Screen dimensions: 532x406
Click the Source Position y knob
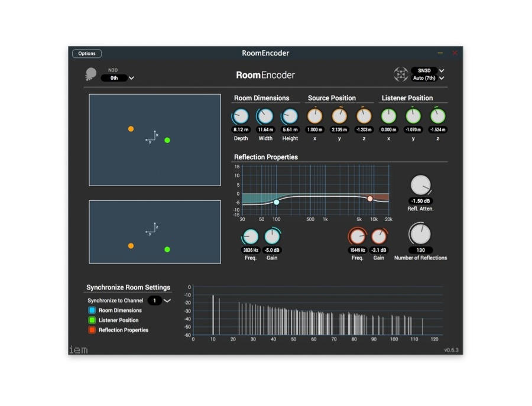pos(339,116)
